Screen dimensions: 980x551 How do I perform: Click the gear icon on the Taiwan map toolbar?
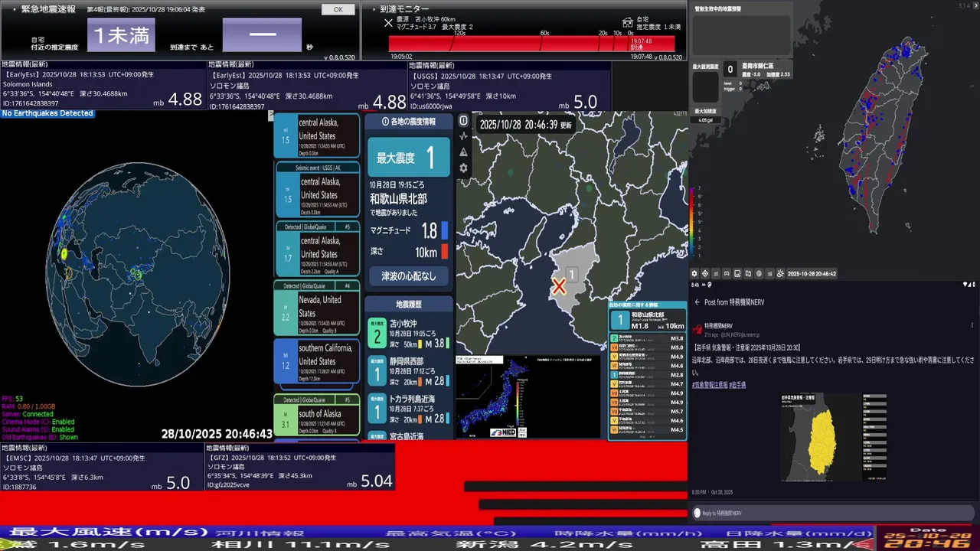(694, 273)
